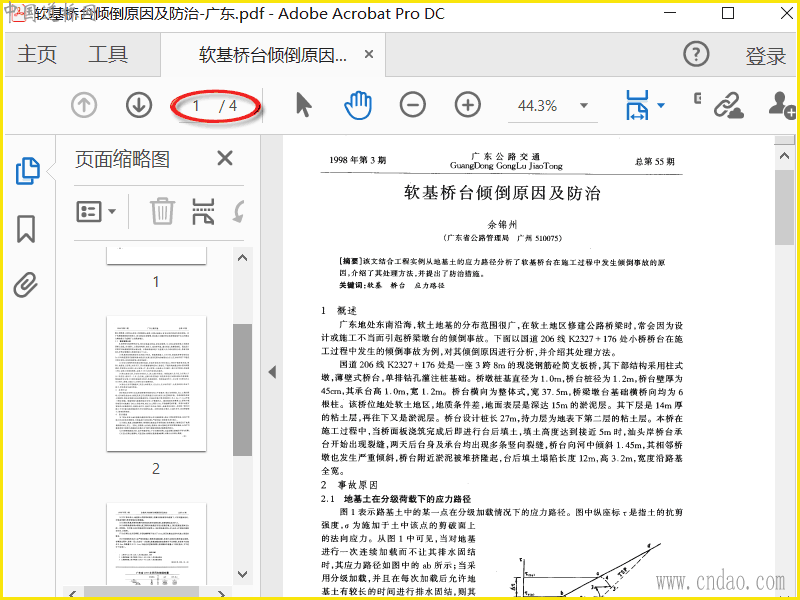Viewport: 800px width, 600px height.
Task: Click the section heading 1 概述
Action: (339, 310)
